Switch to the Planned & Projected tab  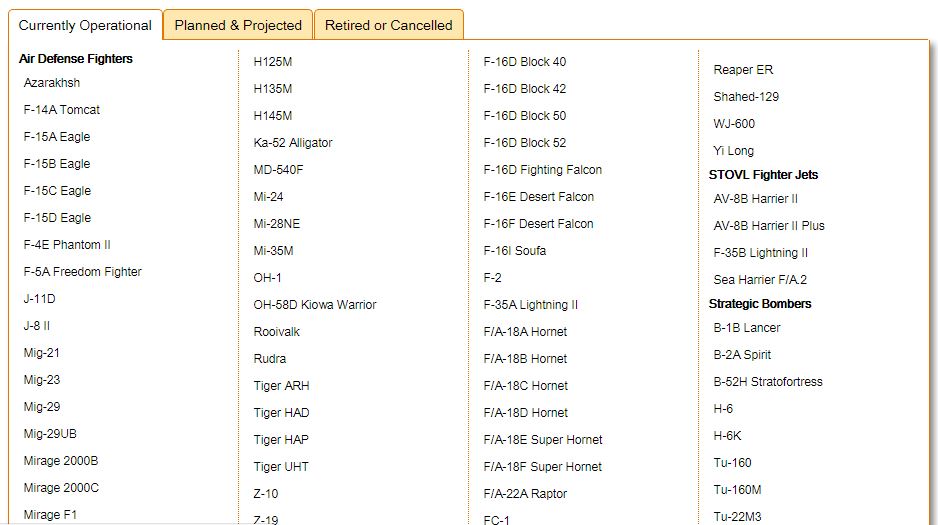238,25
